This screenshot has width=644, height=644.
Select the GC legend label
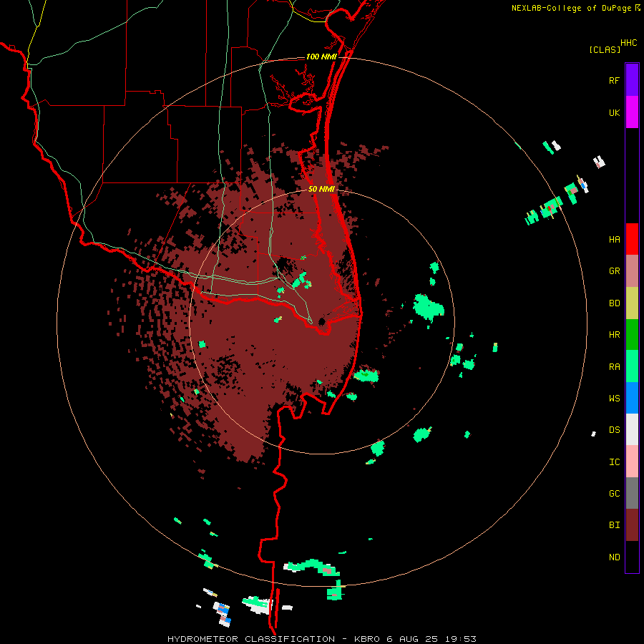point(614,494)
